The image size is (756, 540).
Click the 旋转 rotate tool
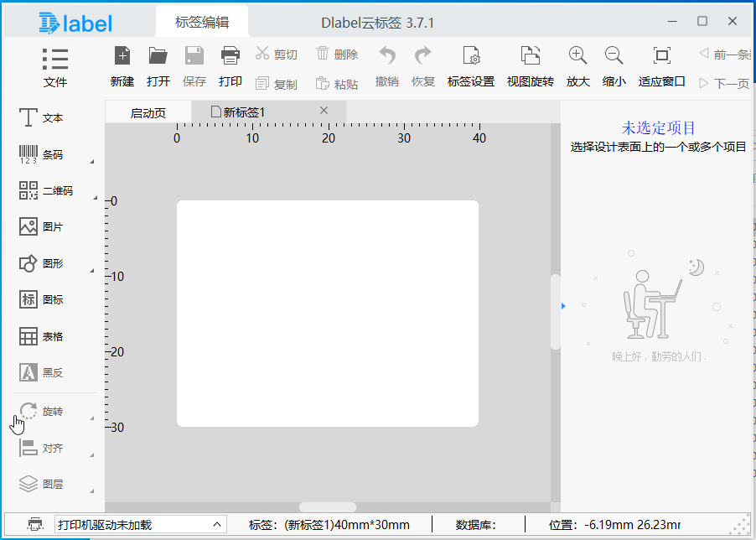click(41, 411)
